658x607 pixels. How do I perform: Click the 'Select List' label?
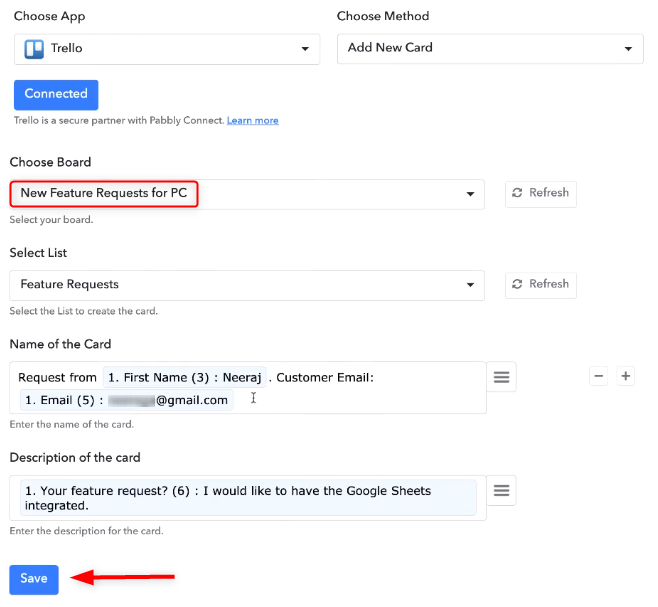pyautogui.click(x=38, y=253)
